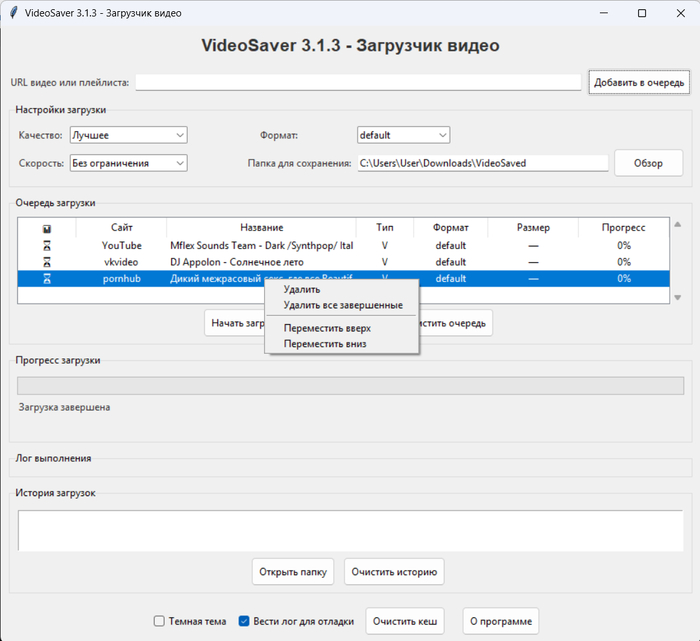Screen dimensions: 700x641
Task: Click the icon in the queue table header
Action: 47,228
